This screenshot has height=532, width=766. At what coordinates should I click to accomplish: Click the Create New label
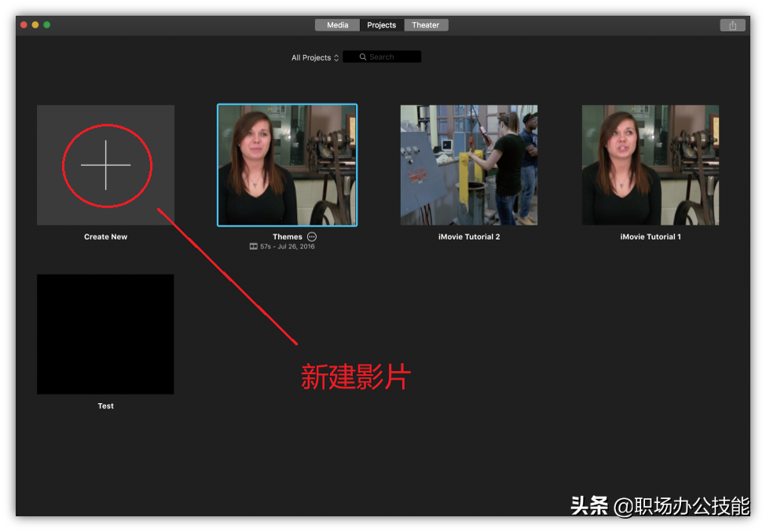[x=105, y=237]
